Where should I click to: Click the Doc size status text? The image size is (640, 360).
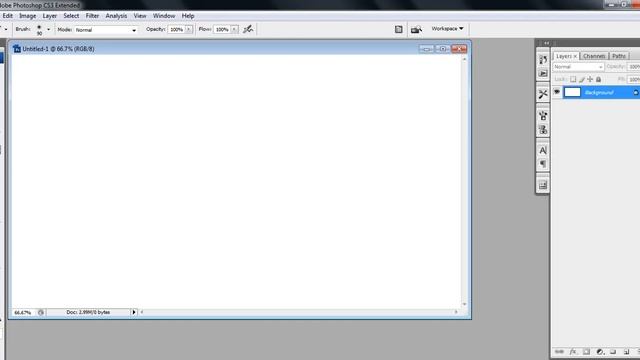tap(88, 312)
